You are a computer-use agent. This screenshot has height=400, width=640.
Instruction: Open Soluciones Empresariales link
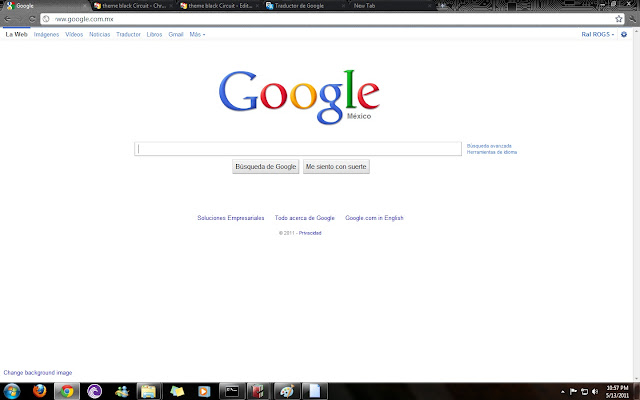[231, 218]
